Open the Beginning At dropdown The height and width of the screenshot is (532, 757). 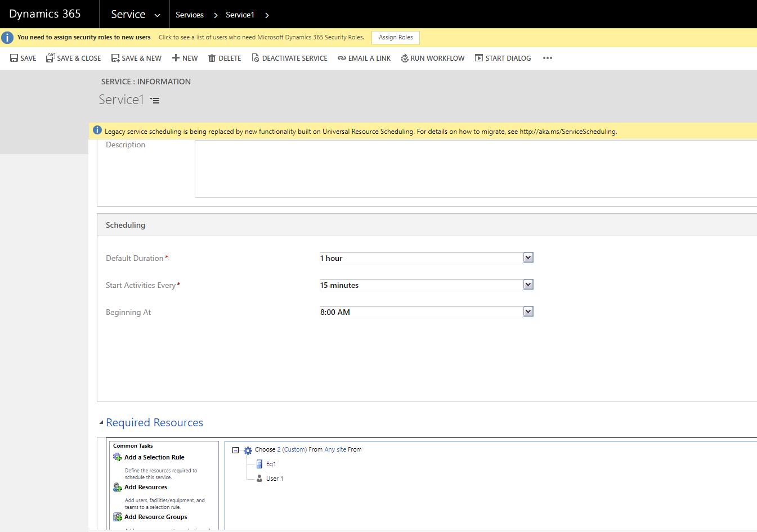pyautogui.click(x=528, y=312)
